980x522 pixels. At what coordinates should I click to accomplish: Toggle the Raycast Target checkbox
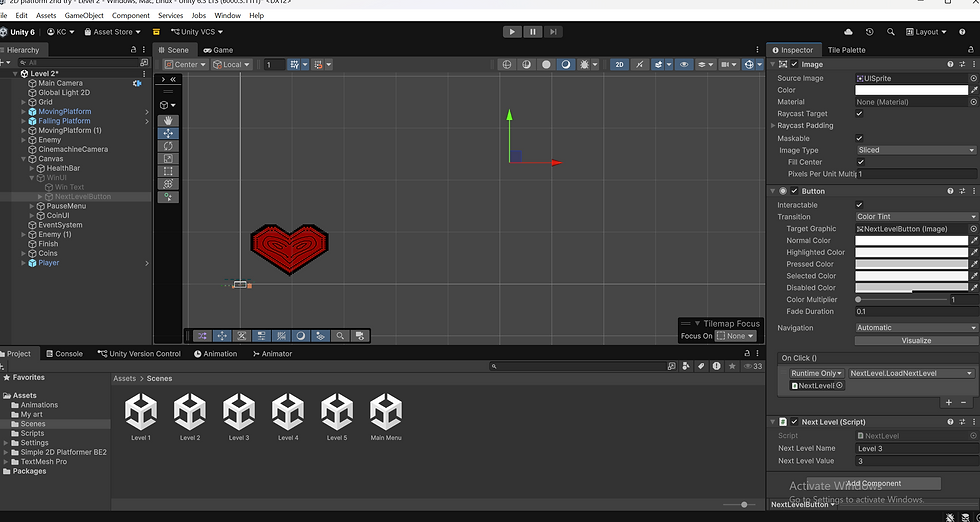(x=859, y=114)
